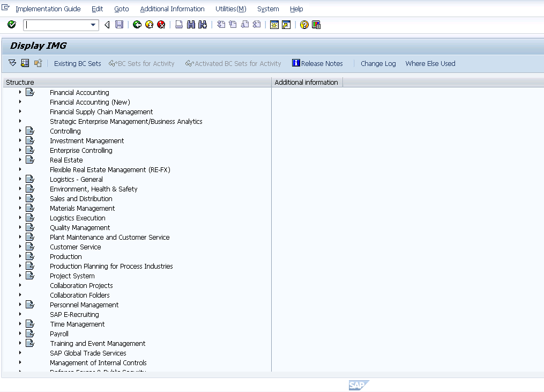Click the Save diskette icon
Screen dimensions: 544x392
pyautogui.click(x=119, y=25)
